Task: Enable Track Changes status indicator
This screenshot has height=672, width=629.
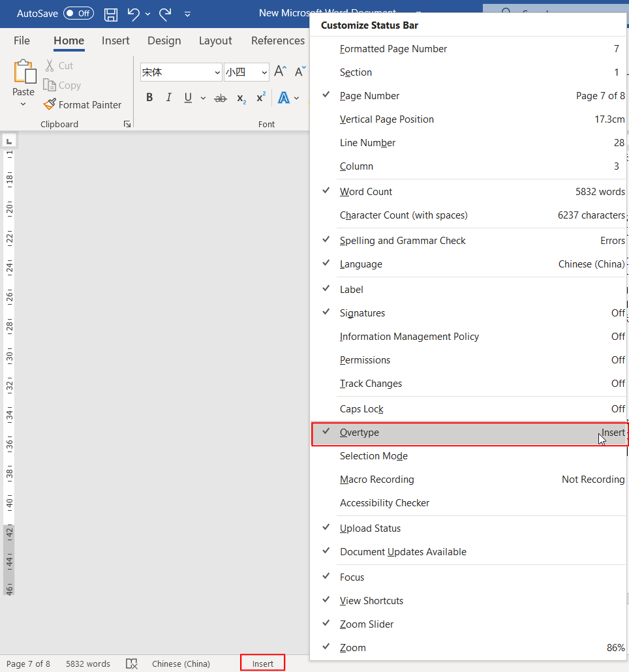Action: click(468, 384)
